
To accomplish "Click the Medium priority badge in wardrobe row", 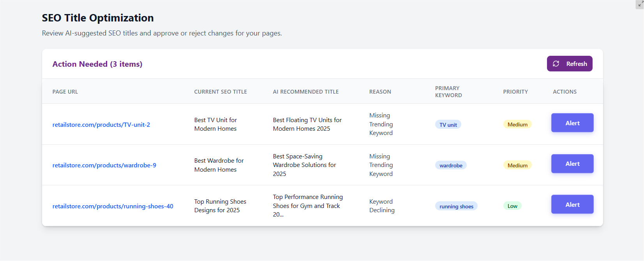I will 517,165.
